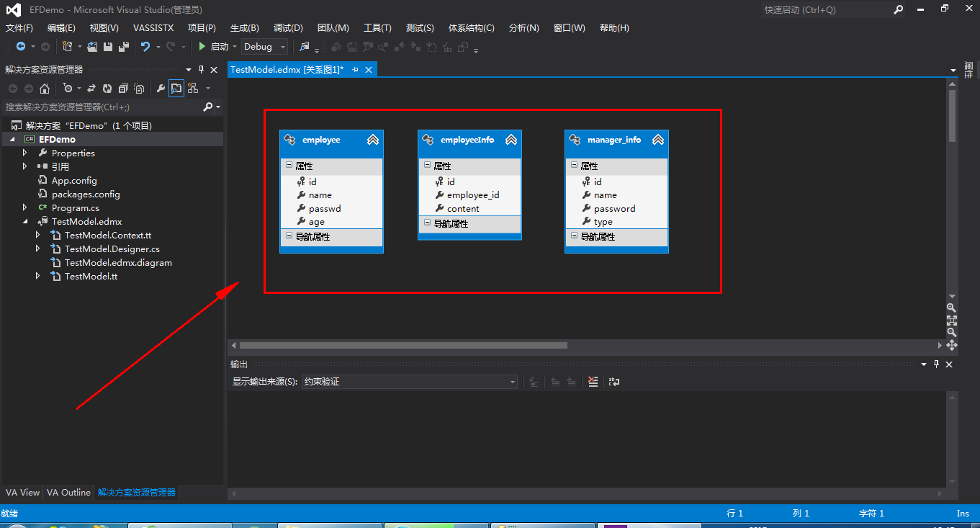Start debugging with green play button
980x528 pixels.
[202, 47]
